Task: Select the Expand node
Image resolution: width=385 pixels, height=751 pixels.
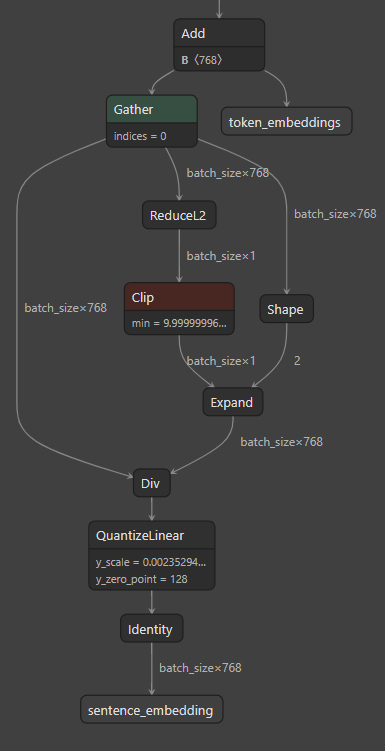Action: pos(233,402)
